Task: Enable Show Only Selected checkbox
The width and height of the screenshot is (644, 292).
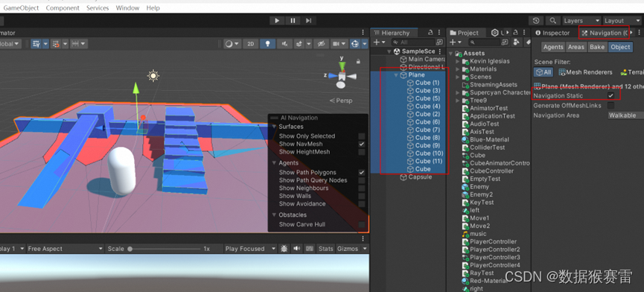Action: click(361, 136)
